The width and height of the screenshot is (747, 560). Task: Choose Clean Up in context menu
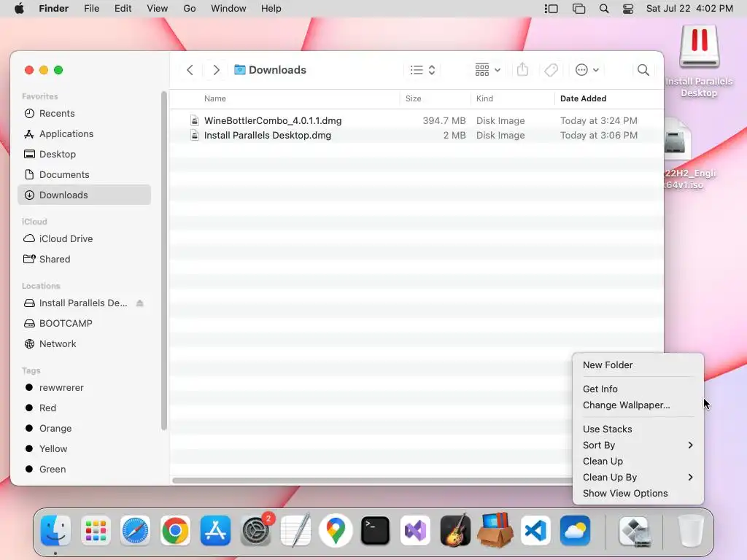coord(638,462)
